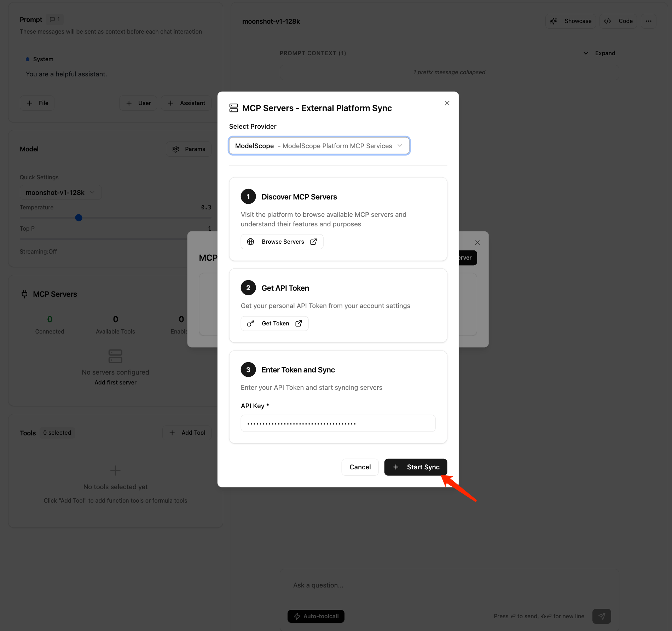This screenshot has width=672, height=631.
Task: Click the Params gear icon
Action: click(175, 149)
